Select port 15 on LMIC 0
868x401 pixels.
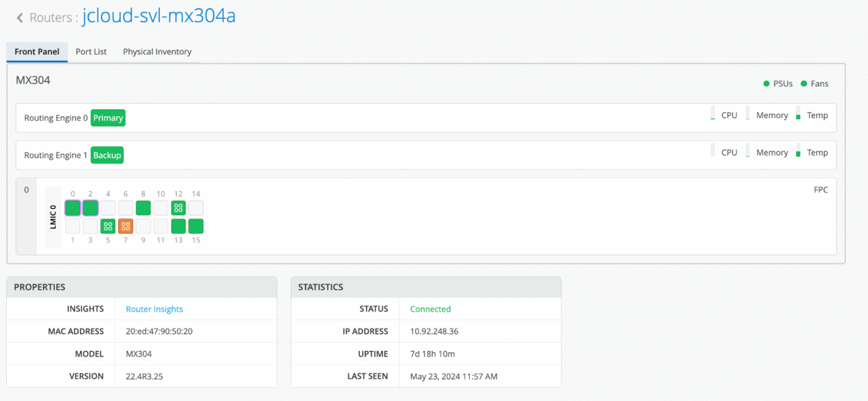(196, 226)
